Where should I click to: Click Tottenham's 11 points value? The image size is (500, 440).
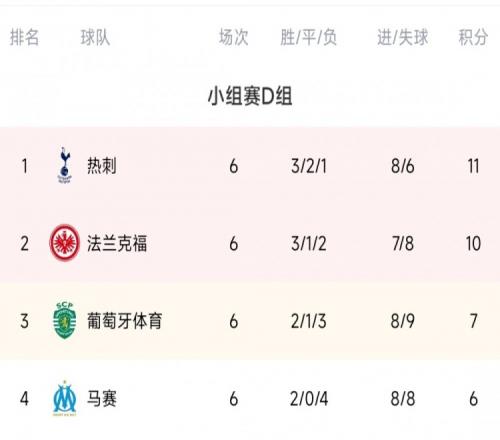(x=473, y=166)
